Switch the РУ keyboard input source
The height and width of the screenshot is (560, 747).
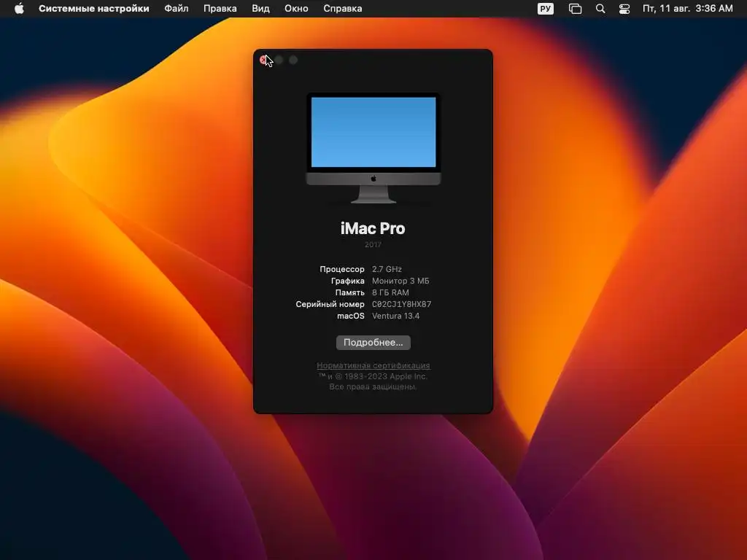pyautogui.click(x=546, y=9)
